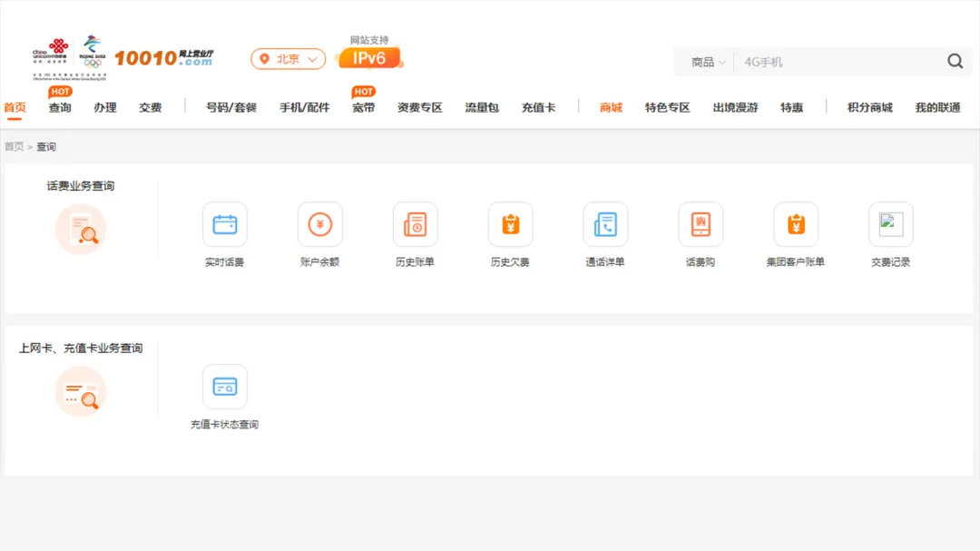The image size is (980, 551).
Task: Focus the 4G手机 search input field
Action: (x=838, y=62)
